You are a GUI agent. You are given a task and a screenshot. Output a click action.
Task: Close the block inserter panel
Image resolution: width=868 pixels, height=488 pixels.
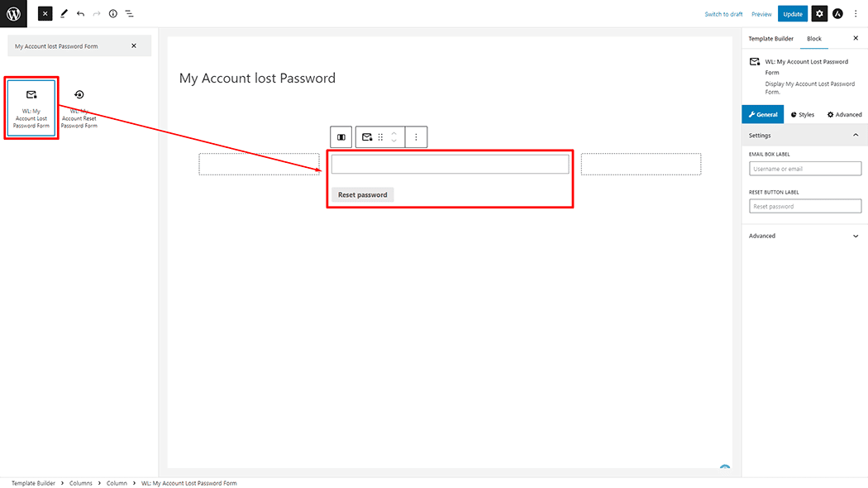click(45, 13)
